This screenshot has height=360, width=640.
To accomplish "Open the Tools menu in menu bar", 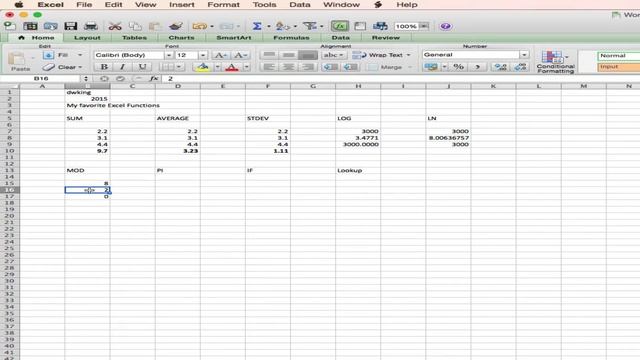I will (x=264, y=5).
